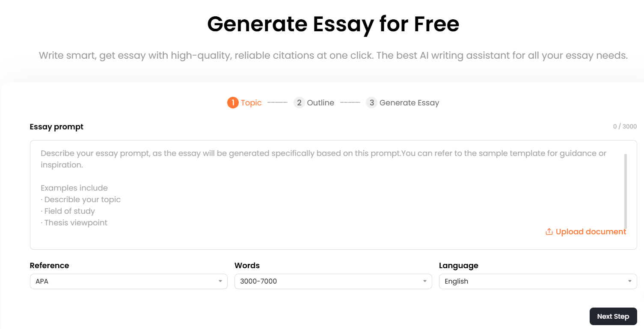Screen dimensions: 644x329
Task: Click the Upload document link text
Action: click(591, 232)
